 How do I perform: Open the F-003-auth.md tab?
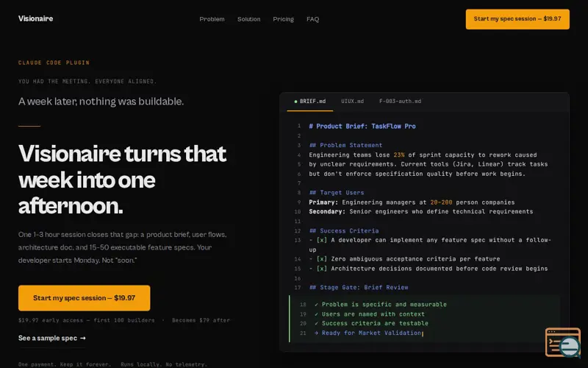[400, 102]
